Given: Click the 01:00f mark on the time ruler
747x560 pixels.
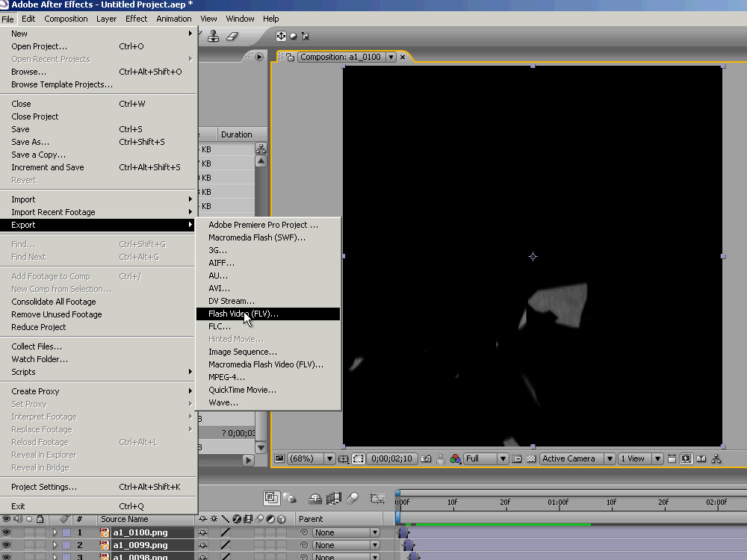Looking at the screenshot, I should coord(558,503).
